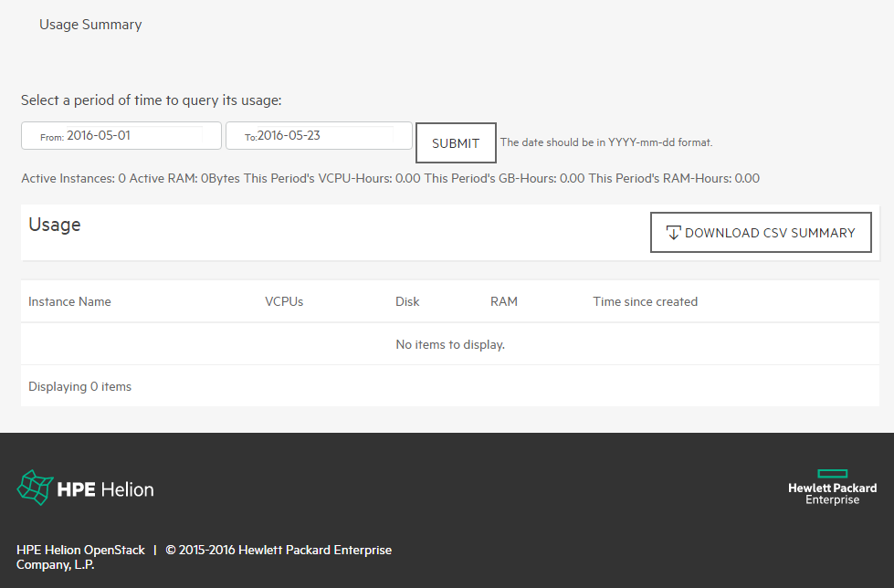The image size is (894, 588).
Task: Sort by Instance Name column header
Action: [x=69, y=301]
